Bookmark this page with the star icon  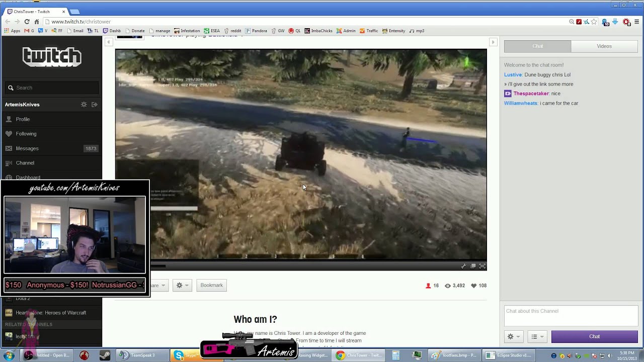point(594,22)
